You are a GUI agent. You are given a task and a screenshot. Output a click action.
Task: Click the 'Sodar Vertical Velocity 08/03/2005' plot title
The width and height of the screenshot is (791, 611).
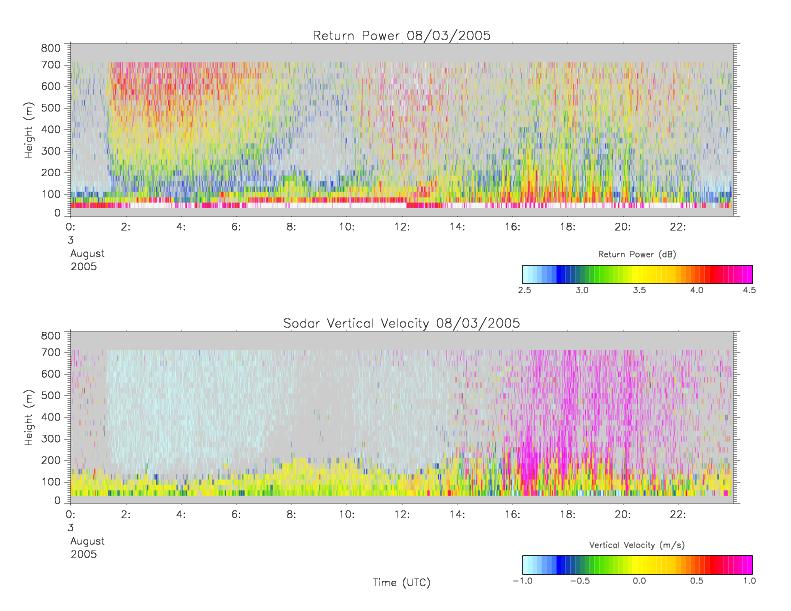pos(402,323)
